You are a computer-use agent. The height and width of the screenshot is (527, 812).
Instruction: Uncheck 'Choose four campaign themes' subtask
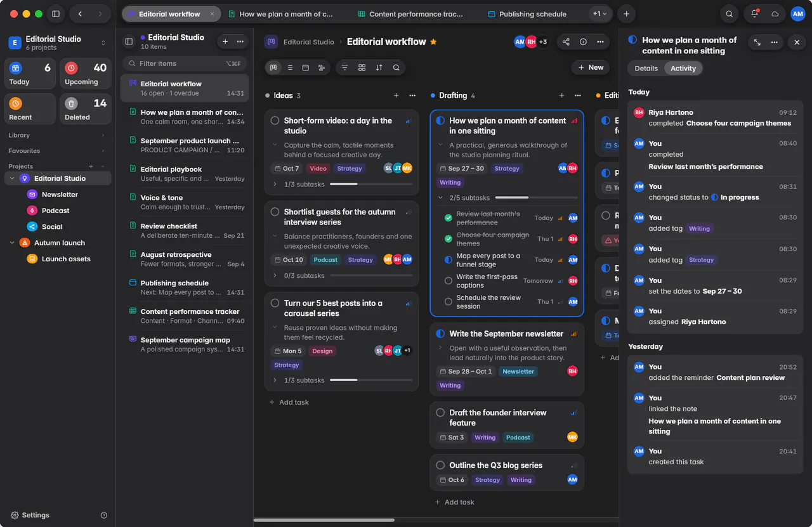(x=448, y=239)
